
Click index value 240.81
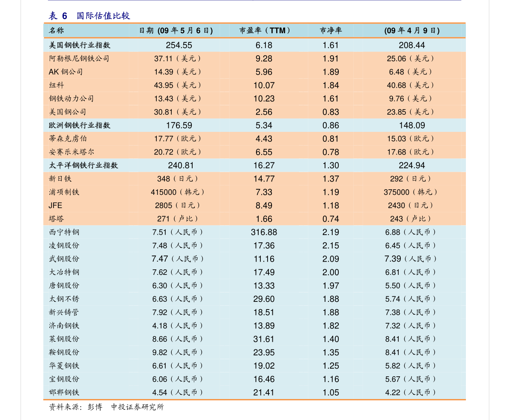pos(181,165)
